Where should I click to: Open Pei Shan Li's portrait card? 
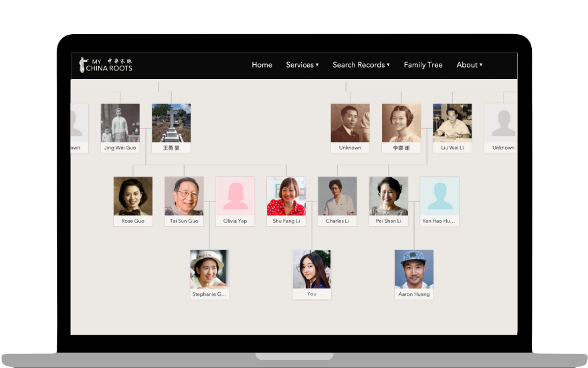(388, 196)
